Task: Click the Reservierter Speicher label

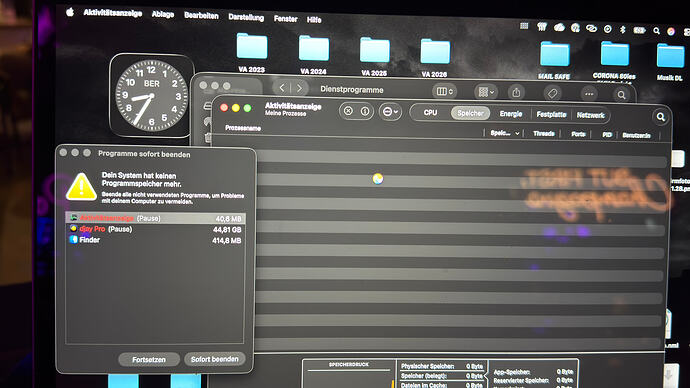Action: 521,381
